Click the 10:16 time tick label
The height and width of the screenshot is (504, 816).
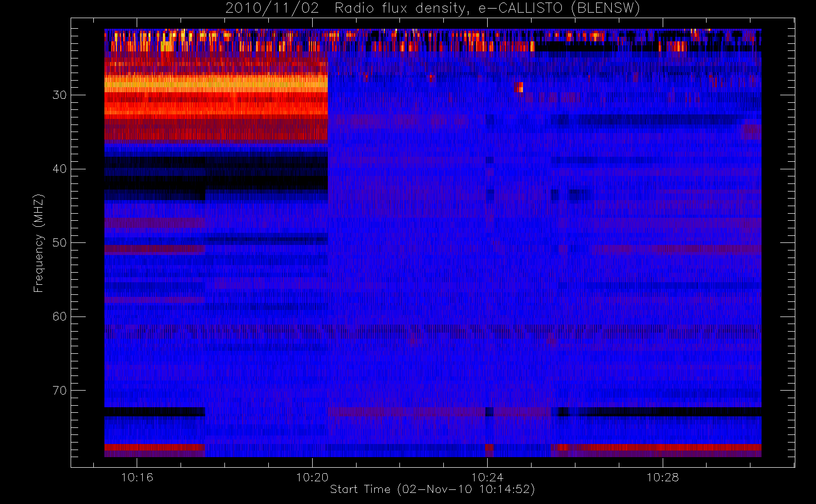137,477
